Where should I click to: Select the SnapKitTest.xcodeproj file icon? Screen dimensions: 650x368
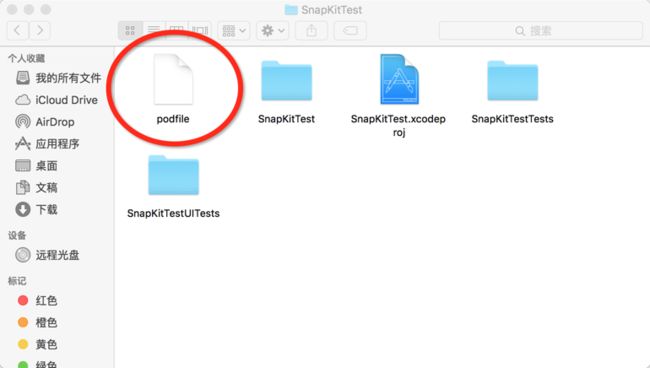[399, 79]
